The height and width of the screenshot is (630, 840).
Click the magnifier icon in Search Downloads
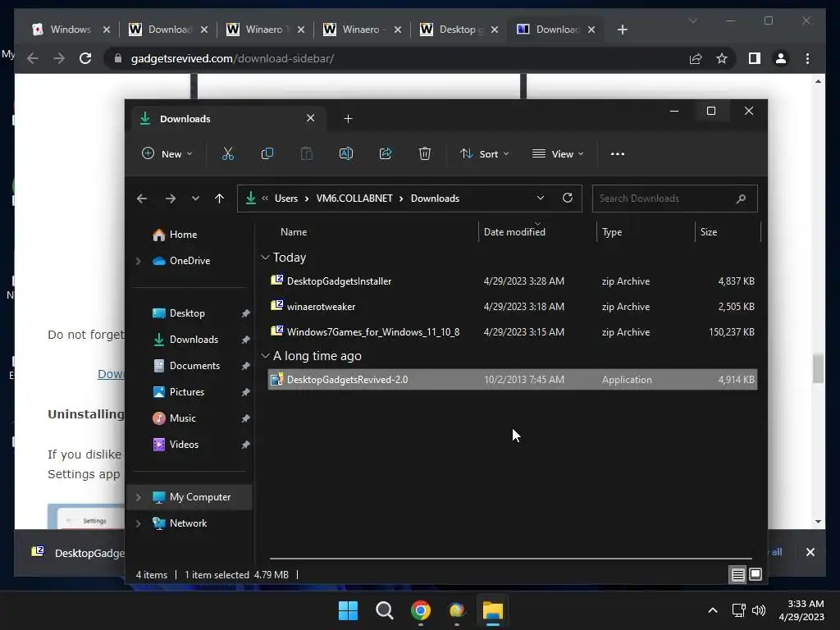pyautogui.click(x=741, y=199)
